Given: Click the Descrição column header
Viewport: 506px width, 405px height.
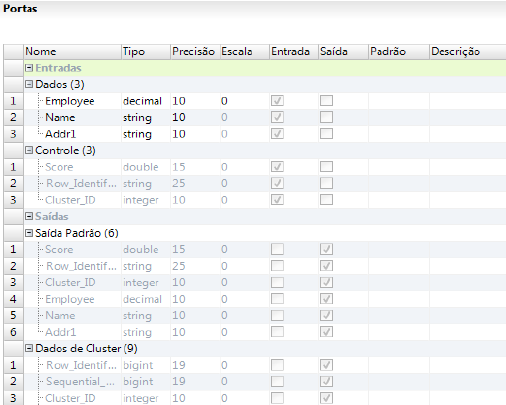Looking at the screenshot, I should pyautogui.click(x=468, y=52).
